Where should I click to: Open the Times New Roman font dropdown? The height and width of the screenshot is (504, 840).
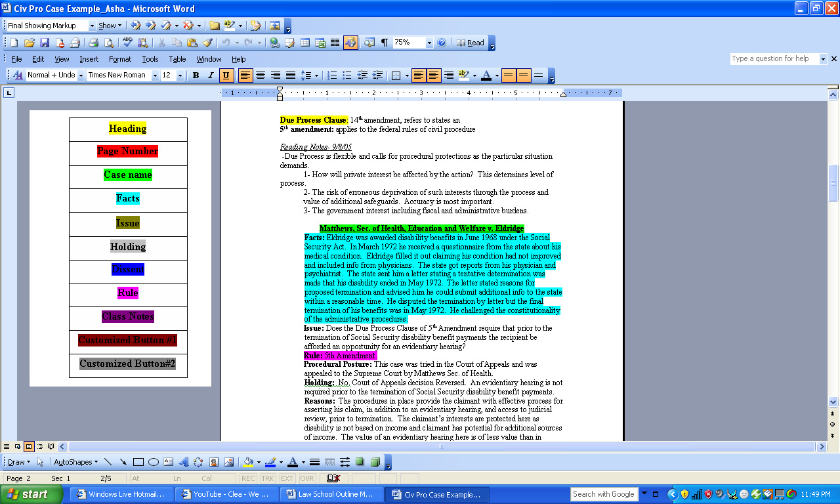(x=155, y=75)
